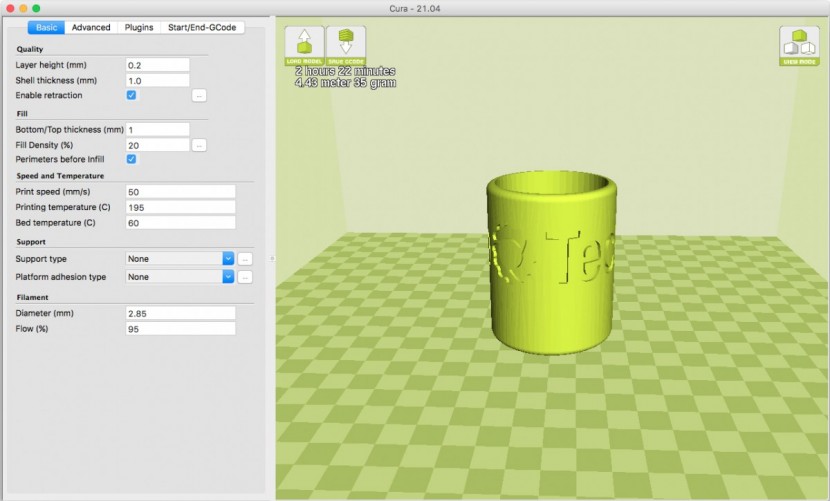Open Support type ellipsis button
This screenshot has height=501, width=830.
point(245,259)
